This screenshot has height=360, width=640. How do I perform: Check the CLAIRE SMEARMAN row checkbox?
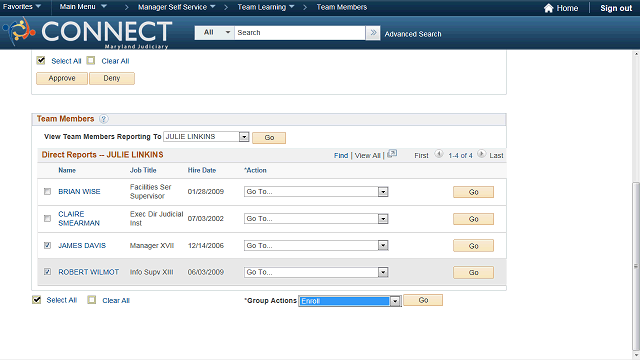click(47, 219)
